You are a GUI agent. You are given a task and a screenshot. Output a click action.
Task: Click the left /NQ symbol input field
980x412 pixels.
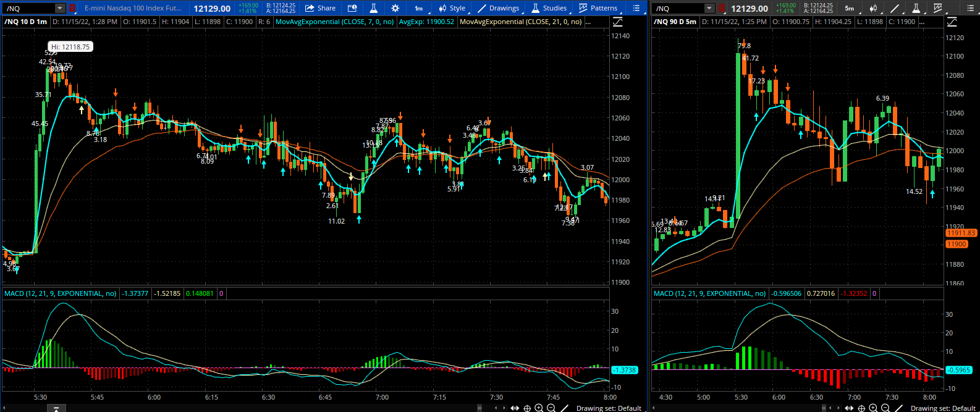(x=28, y=8)
